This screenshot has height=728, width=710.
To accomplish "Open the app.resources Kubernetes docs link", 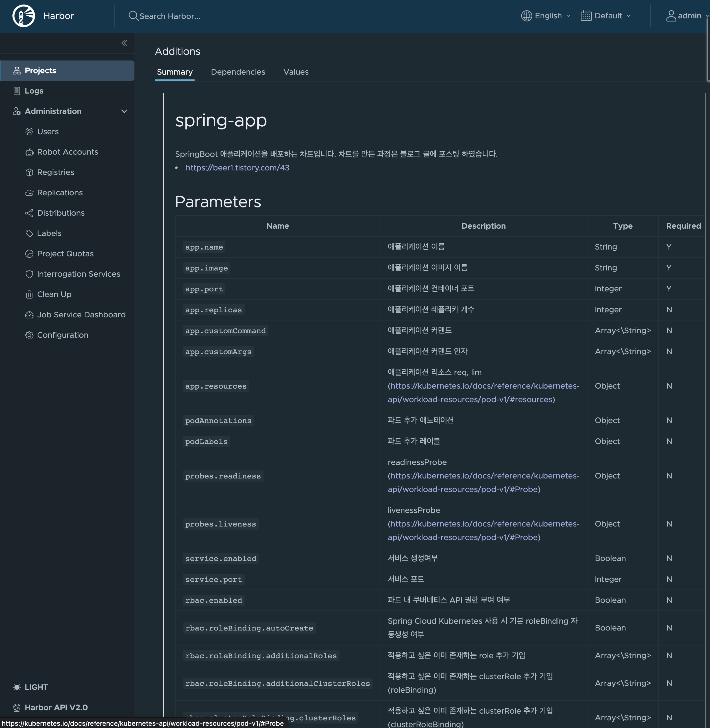I will click(x=484, y=386).
